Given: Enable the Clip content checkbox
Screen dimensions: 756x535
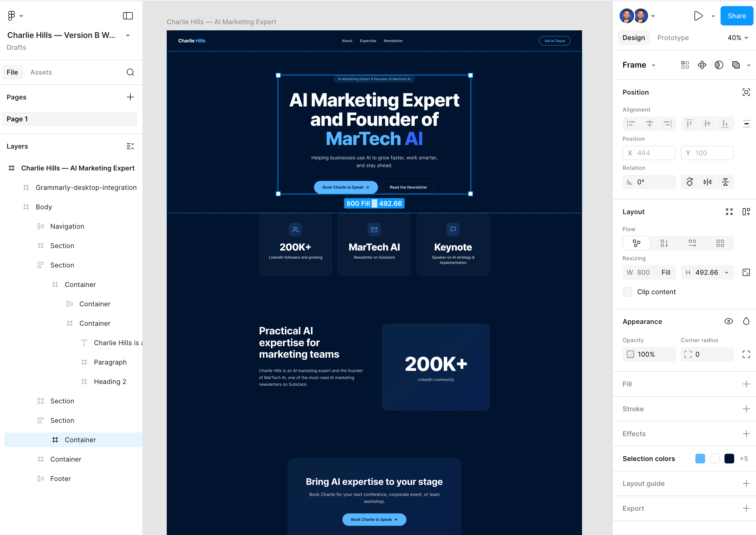Looking at the screenshot, I should (x=627, y=291).
